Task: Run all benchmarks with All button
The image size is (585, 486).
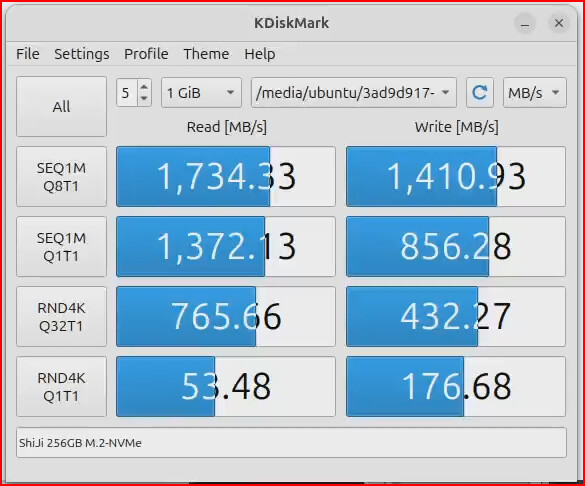Action: [62, 107]
